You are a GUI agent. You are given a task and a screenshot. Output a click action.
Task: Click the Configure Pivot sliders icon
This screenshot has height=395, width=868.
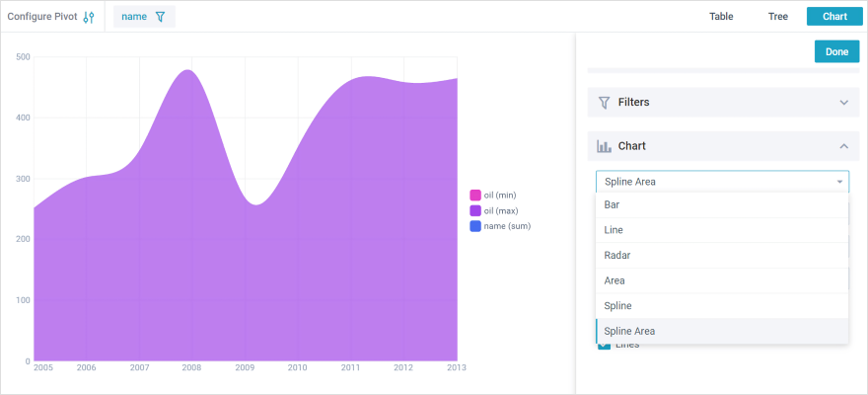(89, 17)
